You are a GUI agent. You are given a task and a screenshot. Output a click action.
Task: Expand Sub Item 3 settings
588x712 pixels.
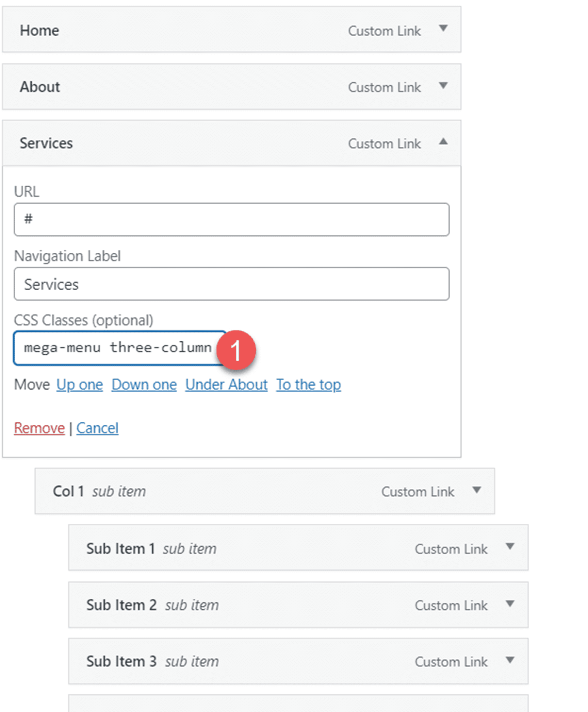[511, 661]
